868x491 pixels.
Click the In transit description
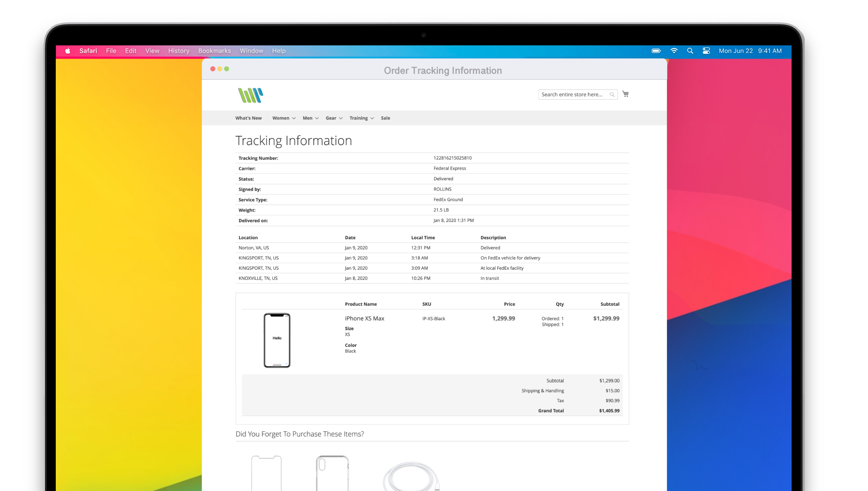(490, 278)
